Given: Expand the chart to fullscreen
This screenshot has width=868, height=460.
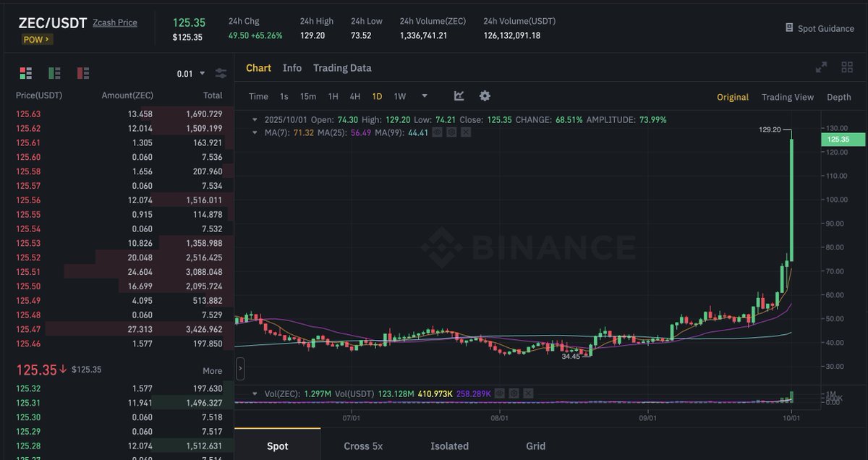Looking at the screenshot, I should coord(821,67).
